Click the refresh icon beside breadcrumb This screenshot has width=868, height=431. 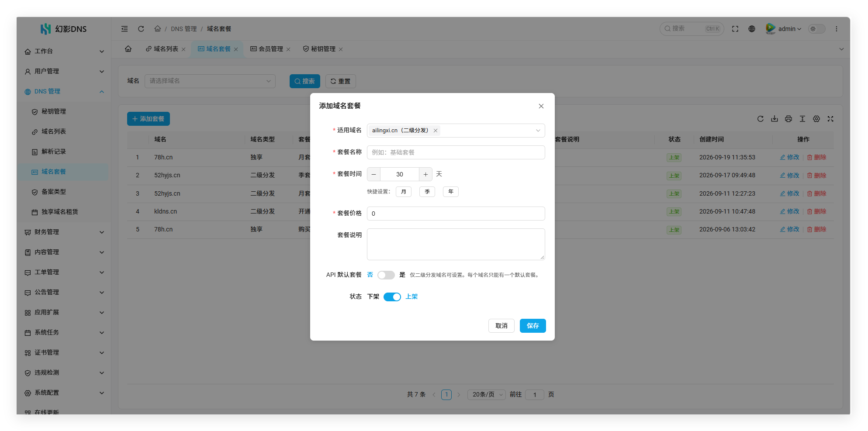tap(141, 29)
